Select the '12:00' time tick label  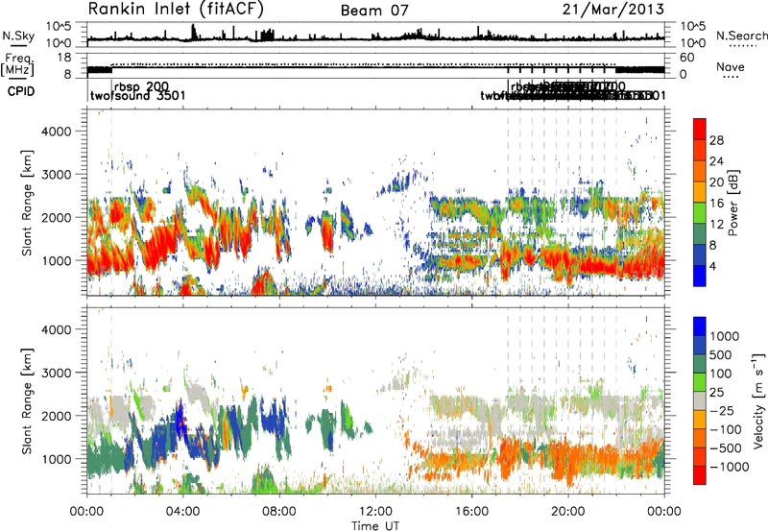point(375,512)
